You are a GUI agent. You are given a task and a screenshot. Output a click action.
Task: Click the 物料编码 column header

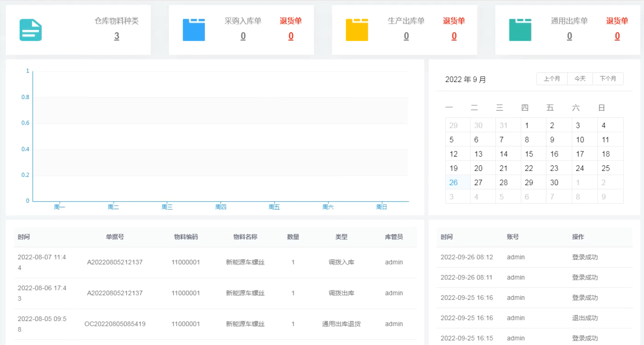point(186,237)
